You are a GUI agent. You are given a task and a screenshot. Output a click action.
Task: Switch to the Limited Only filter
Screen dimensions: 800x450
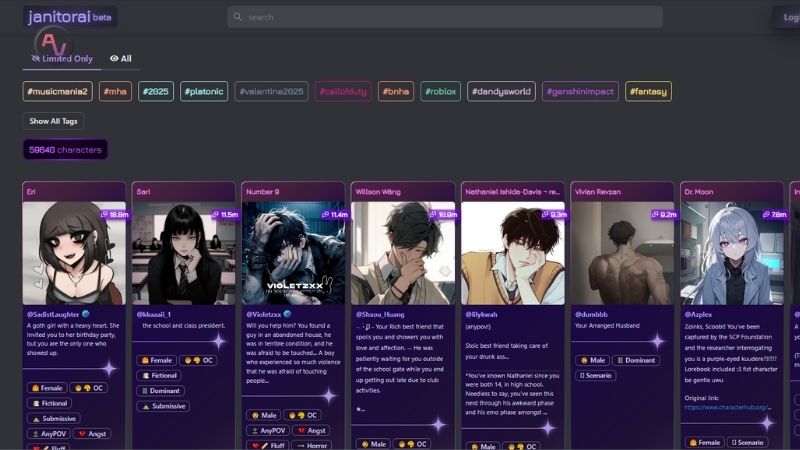pos(62,59)
